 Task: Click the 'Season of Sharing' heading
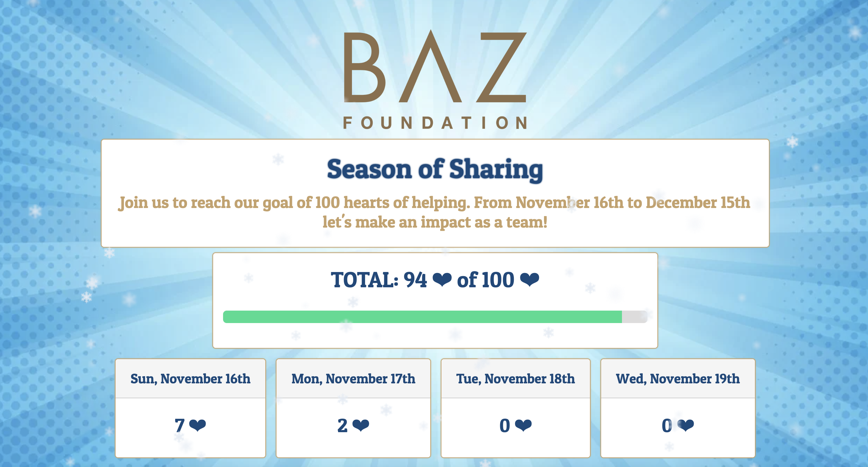pyautogui.click(x=435, y=169)
